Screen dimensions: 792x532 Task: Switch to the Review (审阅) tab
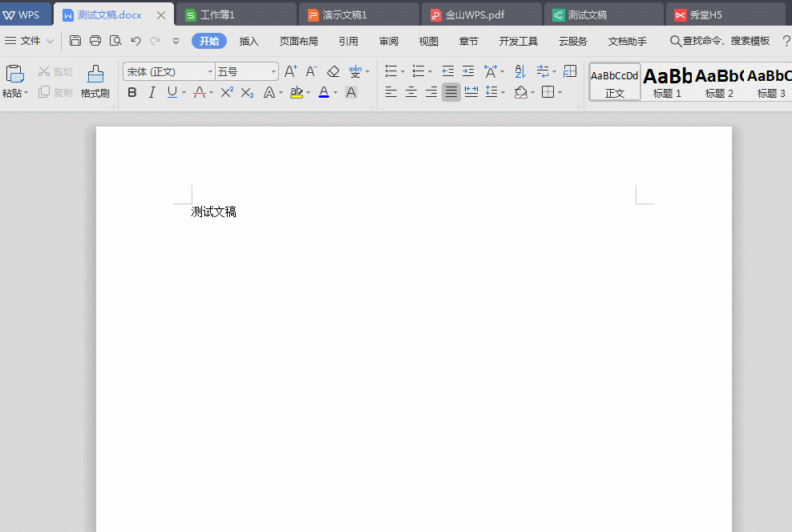(389, 42)
